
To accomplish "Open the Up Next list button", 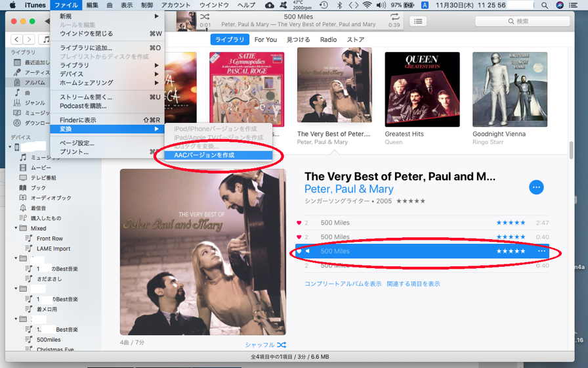I will pos(418,22).
